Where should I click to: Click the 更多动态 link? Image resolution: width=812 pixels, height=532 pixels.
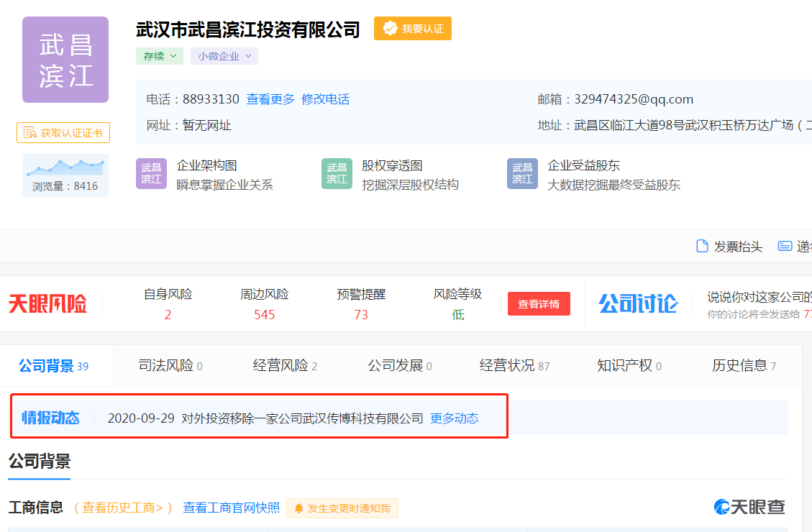(x=454, y=418)
